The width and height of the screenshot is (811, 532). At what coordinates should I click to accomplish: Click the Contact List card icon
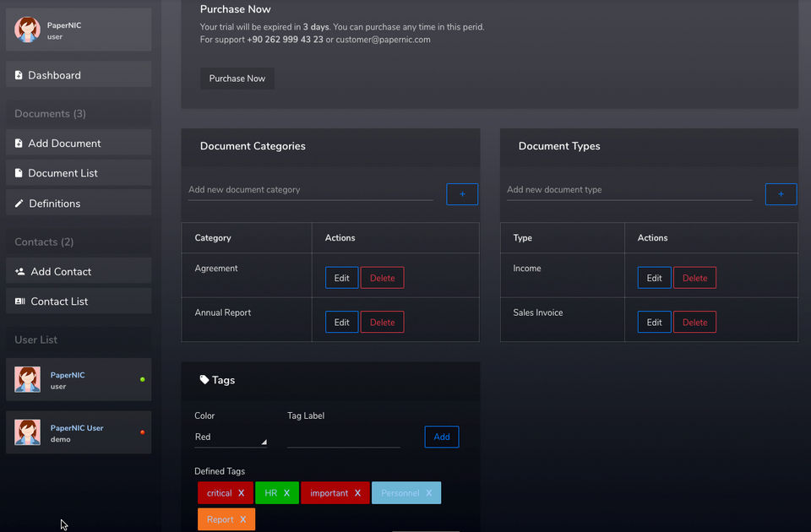[x=19, y=301]
